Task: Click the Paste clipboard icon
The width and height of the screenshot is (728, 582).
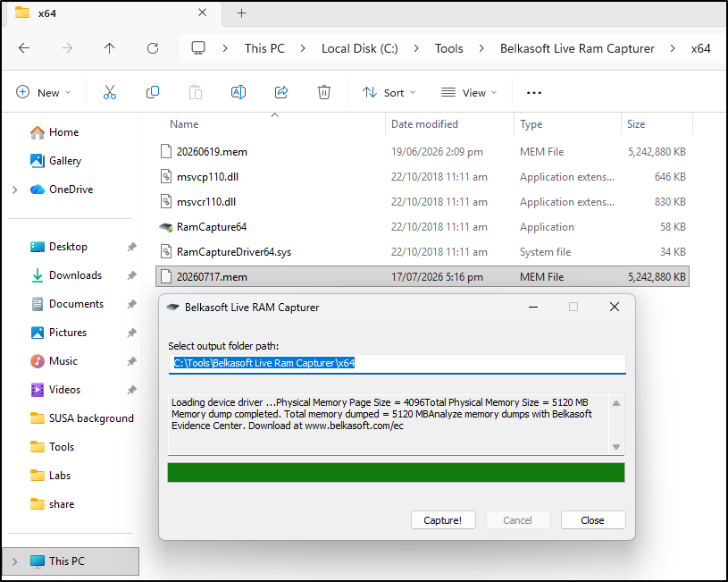Action: [196, 92]
